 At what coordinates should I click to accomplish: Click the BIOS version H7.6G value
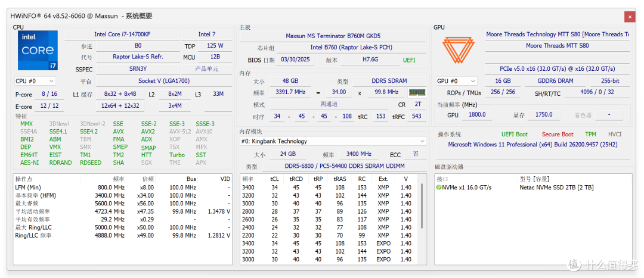tap(370, 60)
